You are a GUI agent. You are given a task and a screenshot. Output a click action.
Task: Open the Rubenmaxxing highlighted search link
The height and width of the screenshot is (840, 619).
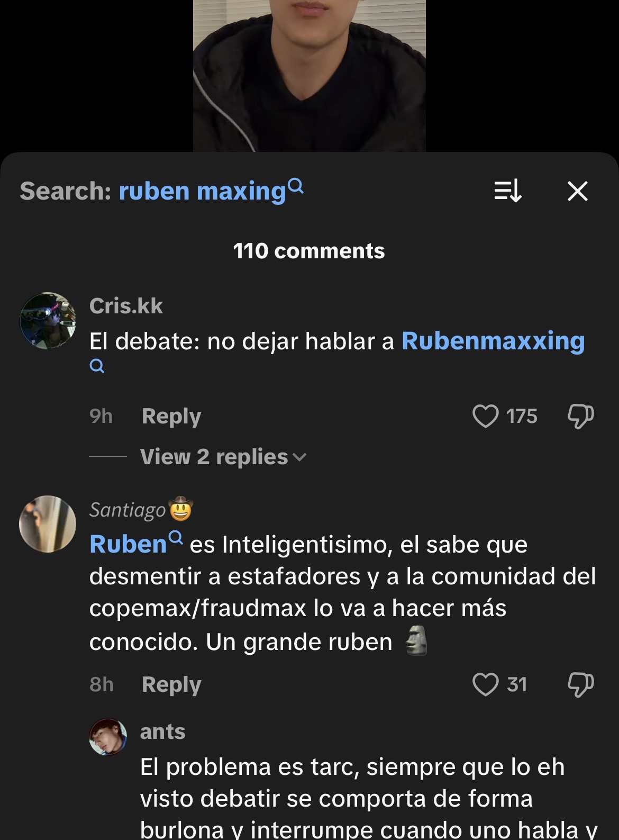coord(493,341)
